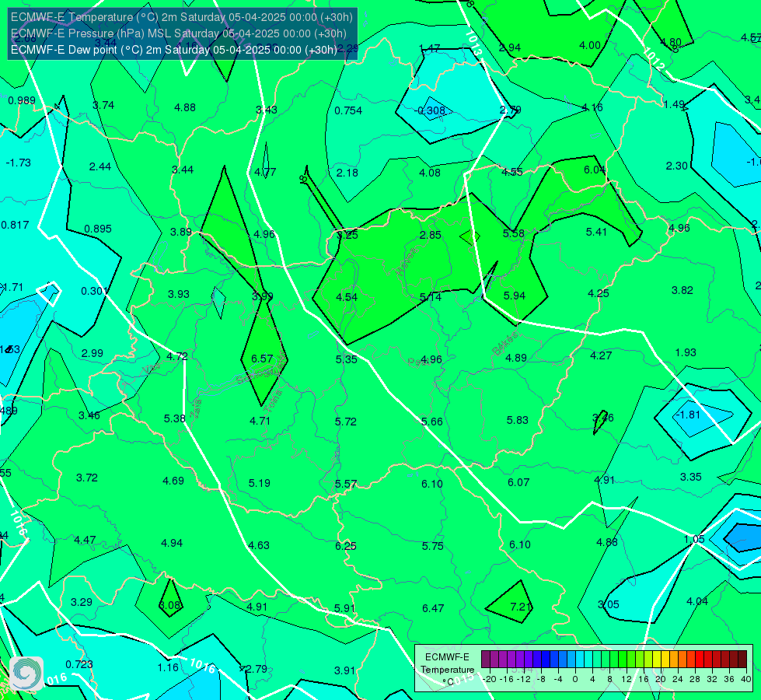Click the 7.21 temperature value
The height and width of the screenshot is (700, 761).
coord(521,607)
